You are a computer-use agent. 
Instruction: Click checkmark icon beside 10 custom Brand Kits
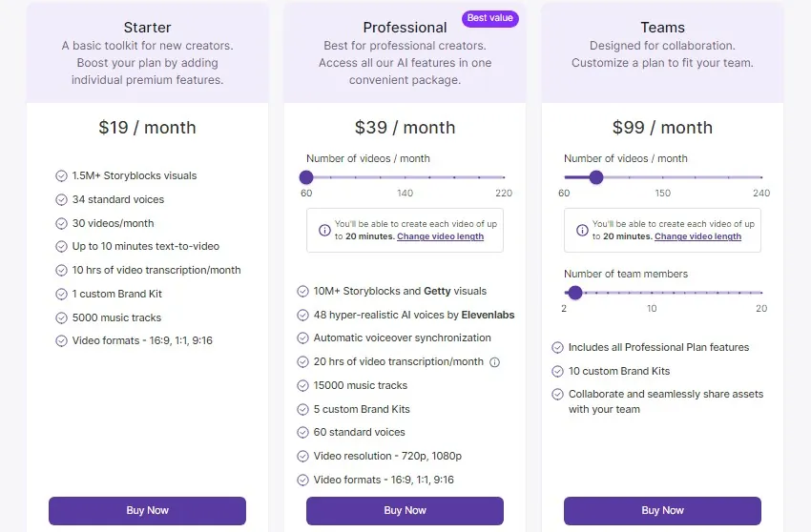click(x=557, y=371)
